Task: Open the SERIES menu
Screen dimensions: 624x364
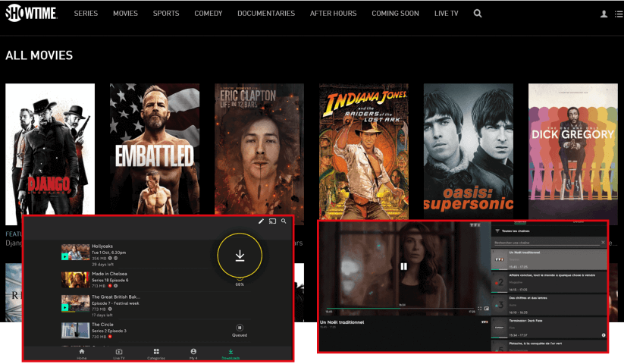Action: [86, 14]
